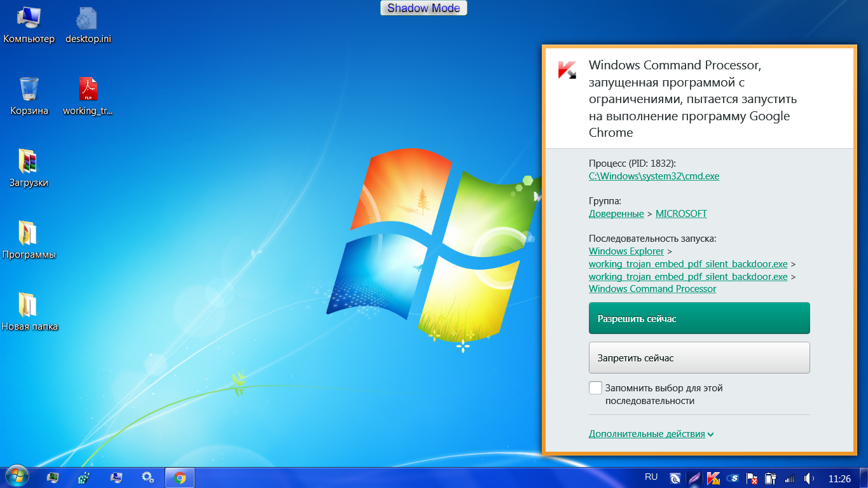This screenshot has width=868, height=488.
Task: Launch the green pixelated hand taskbar icon
Action: point(84,477)
